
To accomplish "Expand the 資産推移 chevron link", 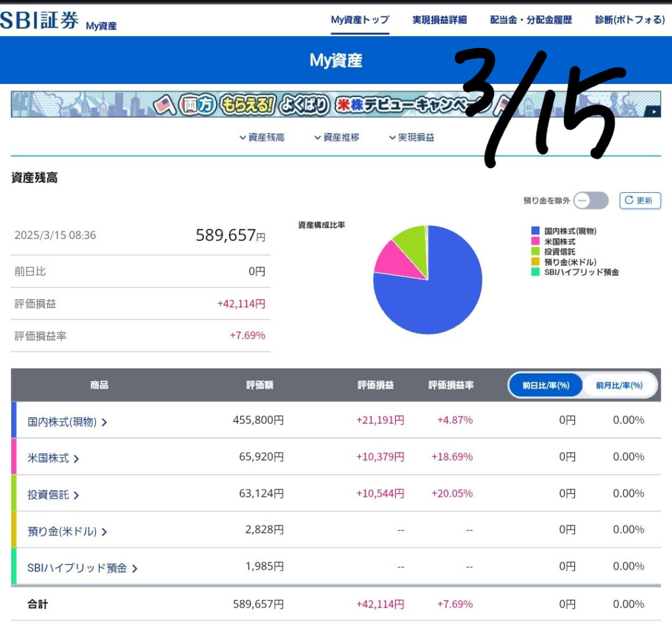I will 337,137.
